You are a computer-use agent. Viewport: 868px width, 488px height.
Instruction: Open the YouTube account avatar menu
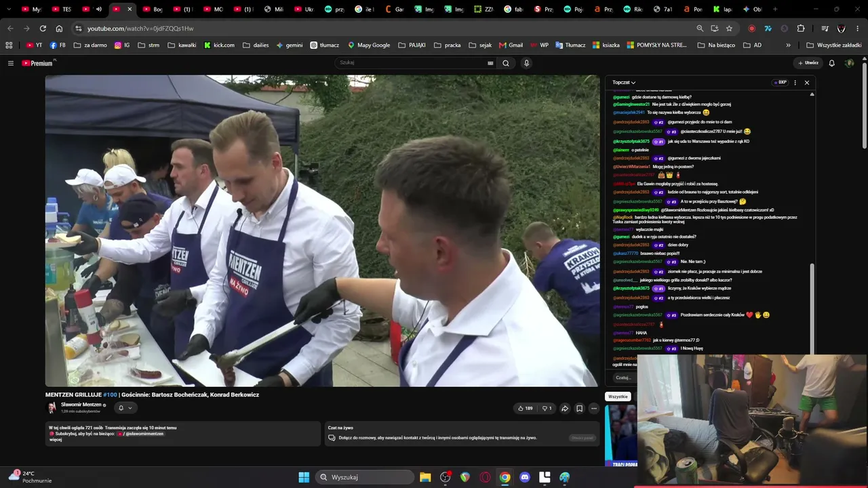pos(849,63)
